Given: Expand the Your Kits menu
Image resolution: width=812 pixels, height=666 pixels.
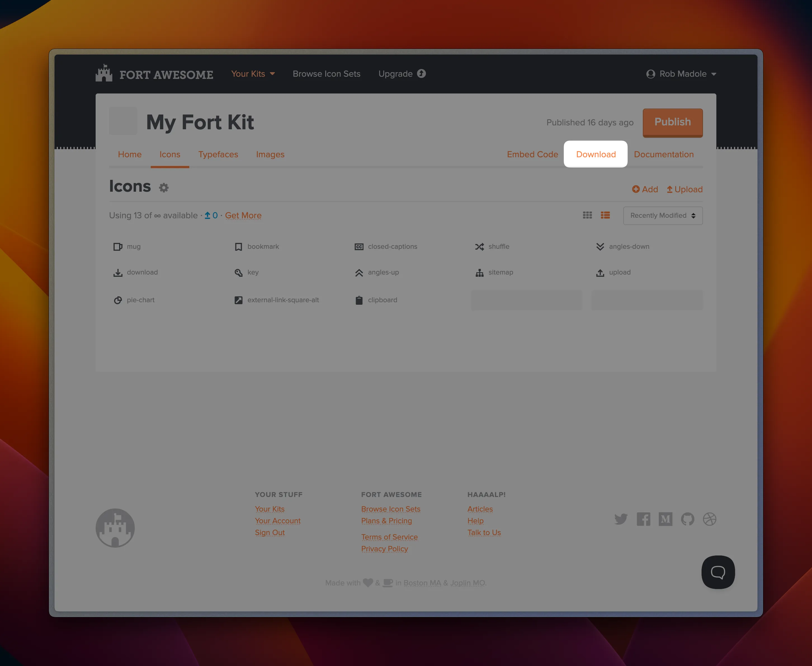Looking at the screenshot, I should click(x=253, y=74).
